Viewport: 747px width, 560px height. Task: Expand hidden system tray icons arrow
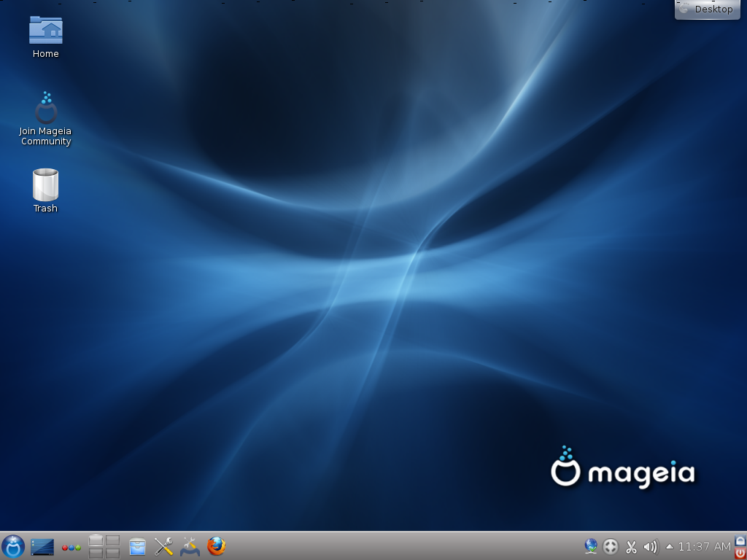pyautogui.click(x=670, y=547)
